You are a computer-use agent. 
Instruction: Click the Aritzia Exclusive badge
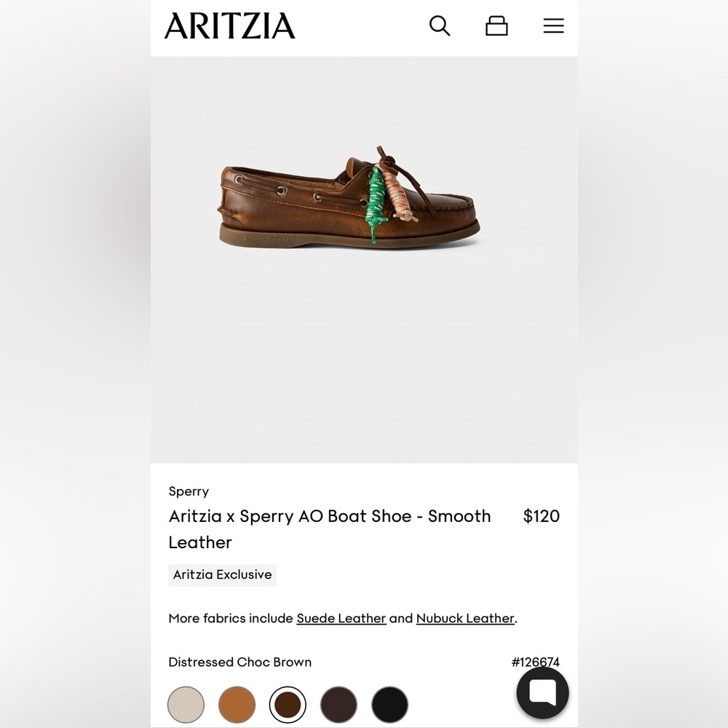[222, 574]
